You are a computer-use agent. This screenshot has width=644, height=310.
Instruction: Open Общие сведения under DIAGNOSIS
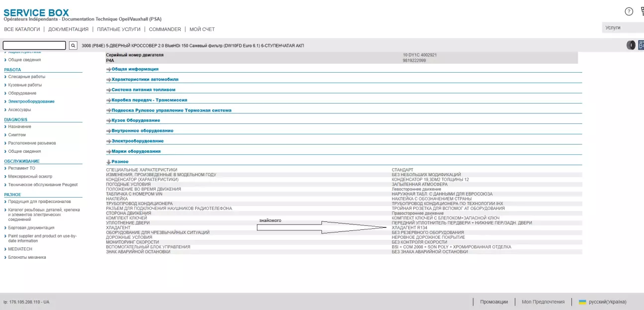[x=24, y=151]
